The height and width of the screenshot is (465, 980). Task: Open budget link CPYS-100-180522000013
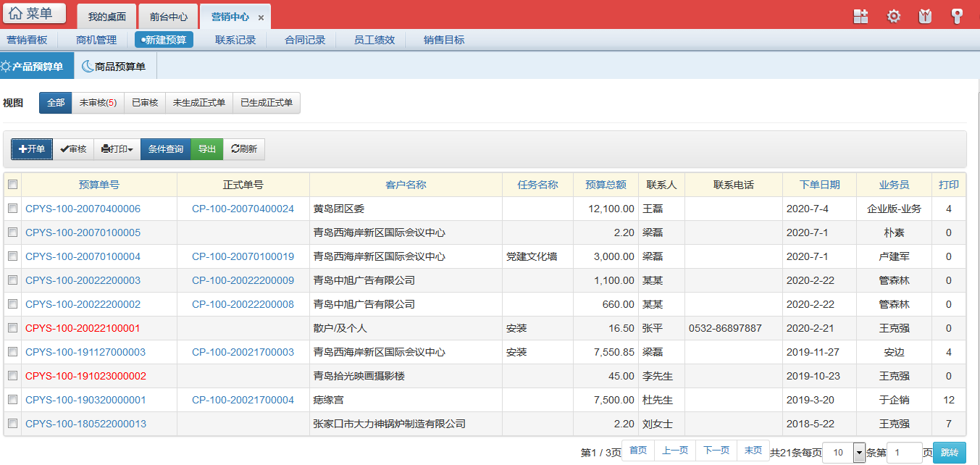[x=85, y=424]
